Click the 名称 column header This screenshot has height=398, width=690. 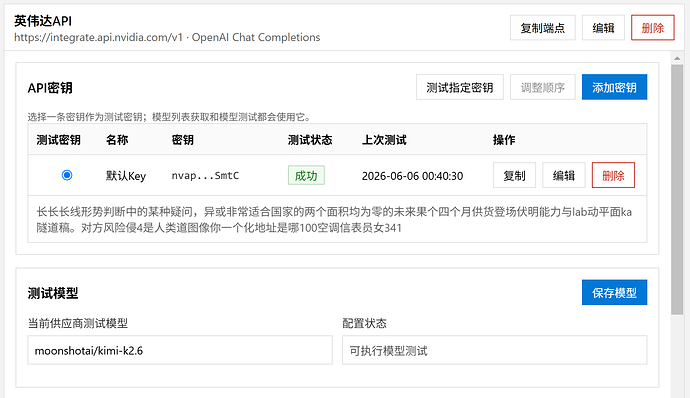click(117, 140)
